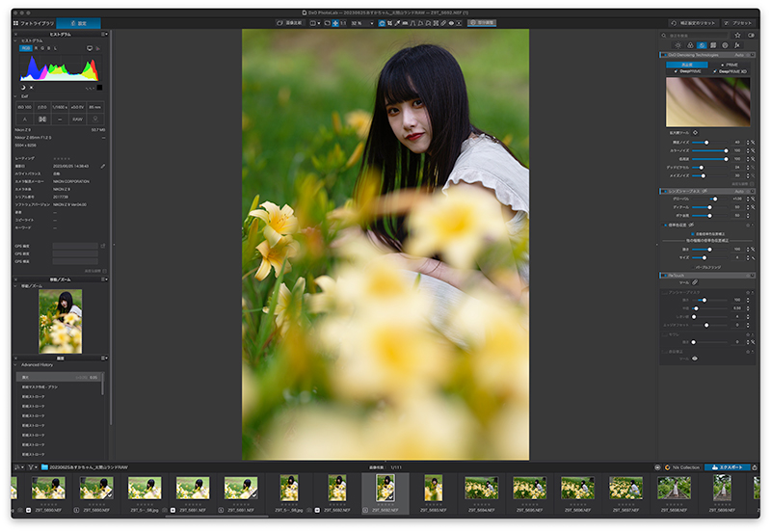The height and width of the screenshot is (532, 771).
Task: Select the crop tool in top toolbar
Action: pos(389,23)
